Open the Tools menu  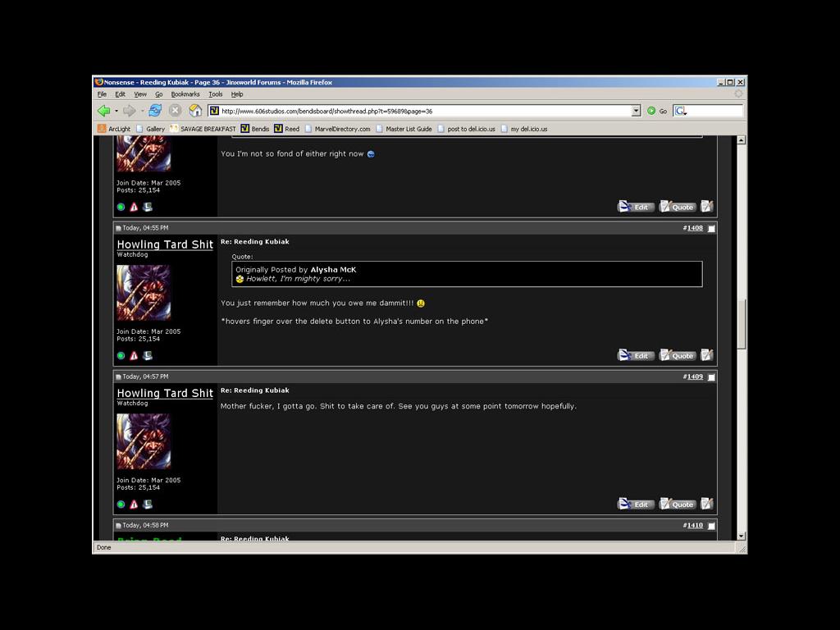pyautogui.click(x=216, y=94)
